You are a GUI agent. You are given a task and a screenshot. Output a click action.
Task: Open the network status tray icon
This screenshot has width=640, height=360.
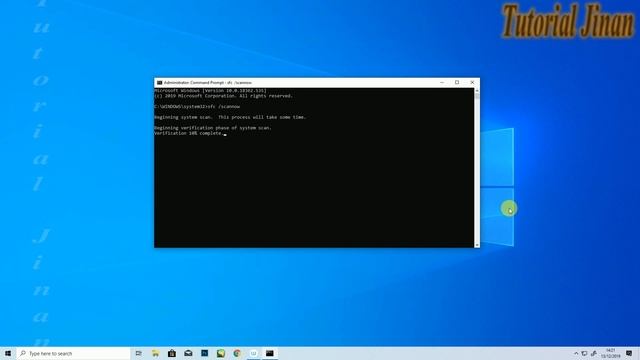point(584,353)
